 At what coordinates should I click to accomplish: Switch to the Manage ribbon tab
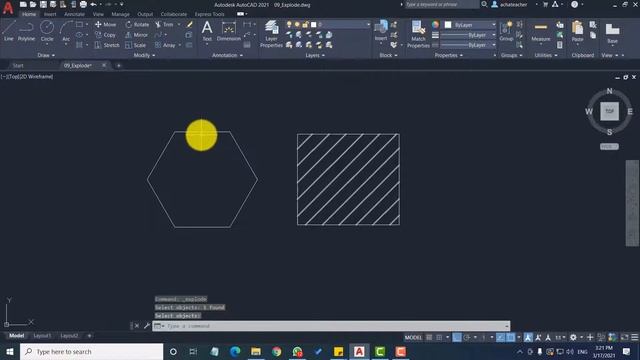tap(120, 14)
